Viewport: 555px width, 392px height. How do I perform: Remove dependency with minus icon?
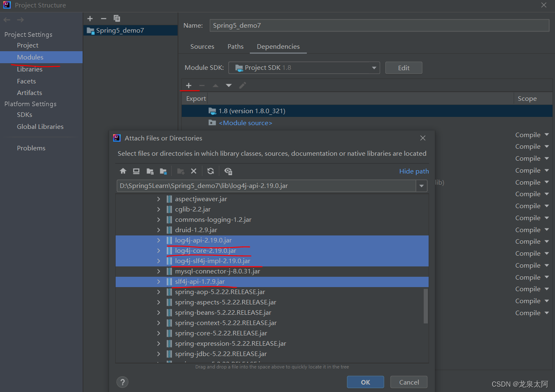202,86
